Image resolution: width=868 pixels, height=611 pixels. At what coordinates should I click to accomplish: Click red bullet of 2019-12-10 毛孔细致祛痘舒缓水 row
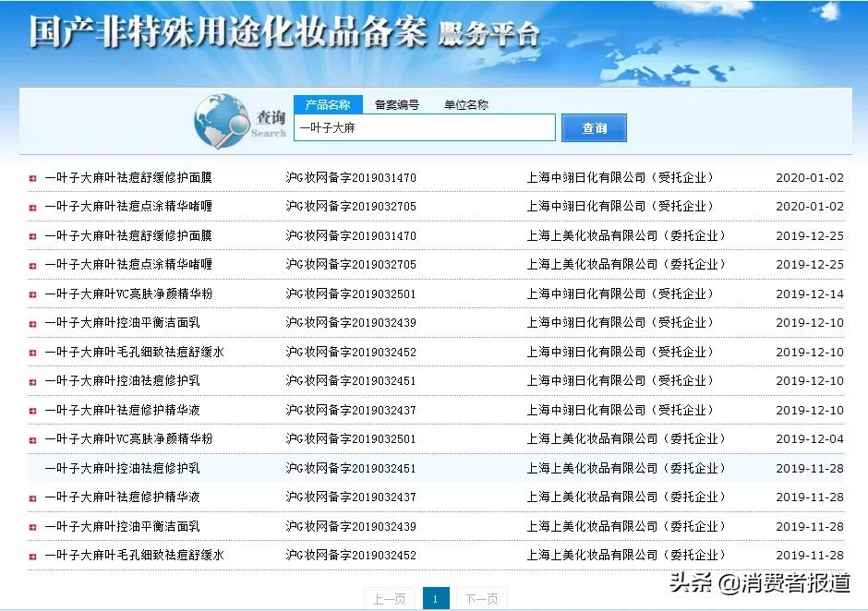point(32,353)
